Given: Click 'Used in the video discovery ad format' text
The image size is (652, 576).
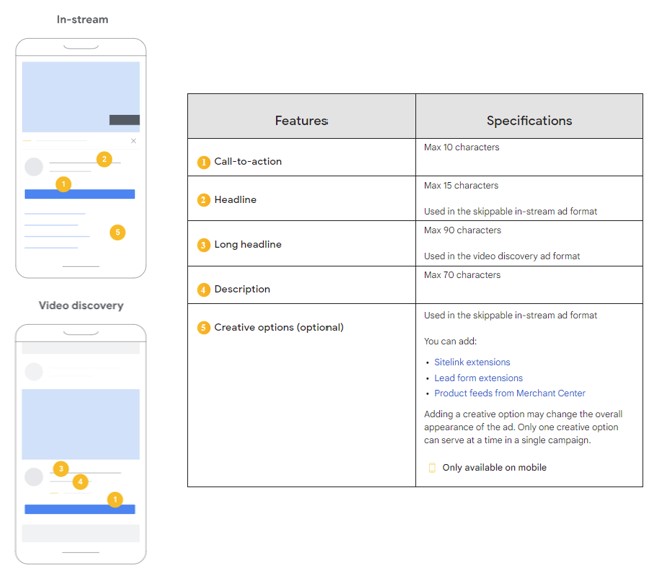Looking at the screenshot, I should click(502, 256).
